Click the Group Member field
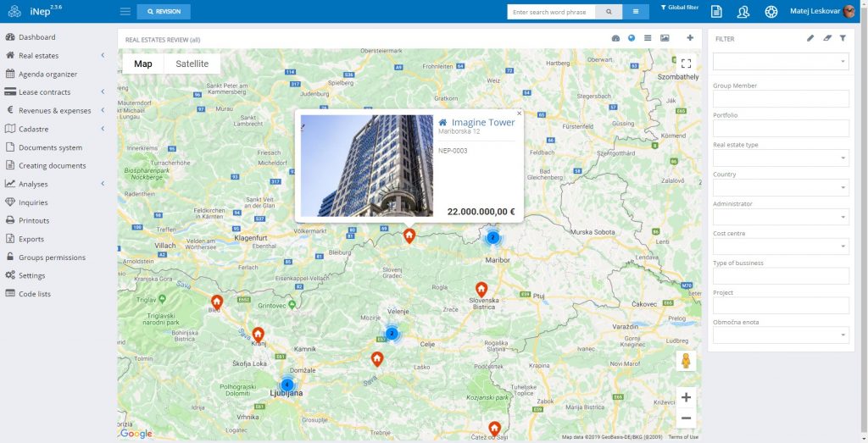This screenshot has width=868, height=443. click(x=781, y=98)
